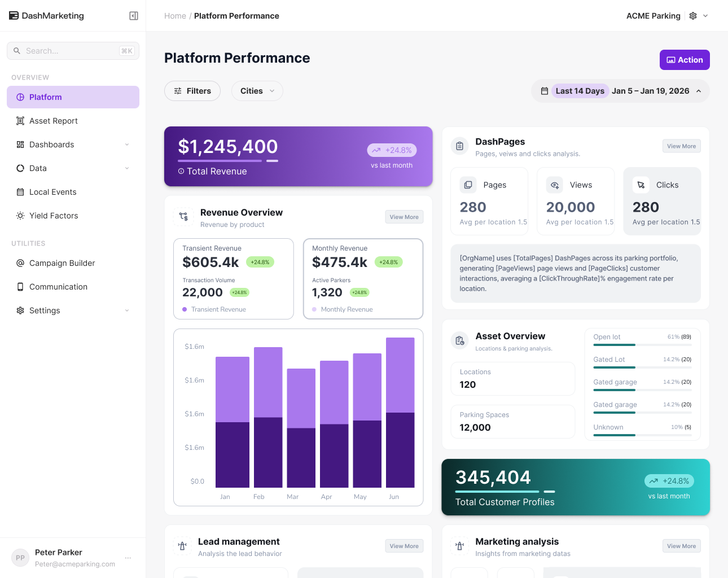Go to Campaign Builder

(x=73, y=263)
